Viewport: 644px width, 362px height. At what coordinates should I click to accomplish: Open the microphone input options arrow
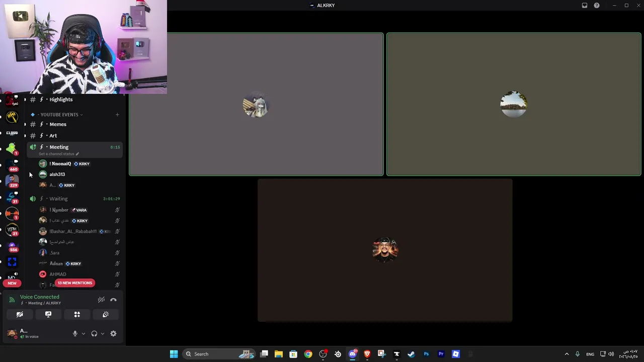[x=84, y=333]
